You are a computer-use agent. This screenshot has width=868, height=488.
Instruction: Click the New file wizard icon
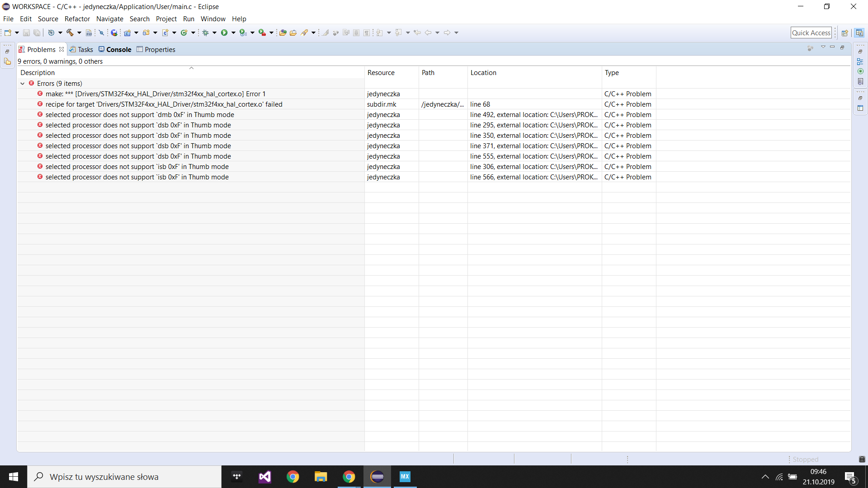[x=8, y=33]
